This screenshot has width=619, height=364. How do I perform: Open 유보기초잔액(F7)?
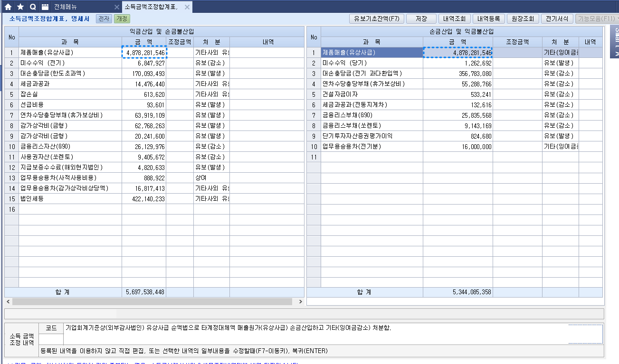(x=376, y=19)
